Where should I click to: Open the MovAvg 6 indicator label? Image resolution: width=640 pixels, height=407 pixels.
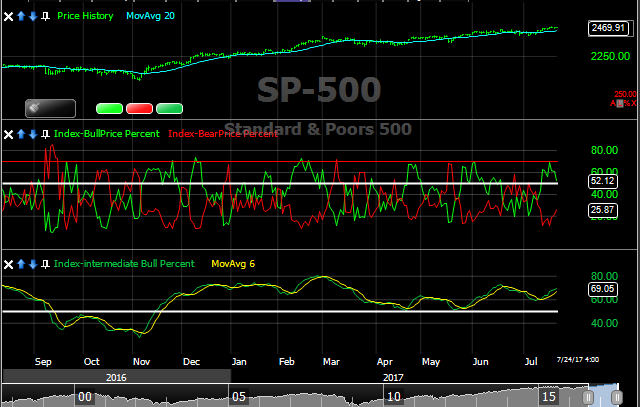click(233, 264)
